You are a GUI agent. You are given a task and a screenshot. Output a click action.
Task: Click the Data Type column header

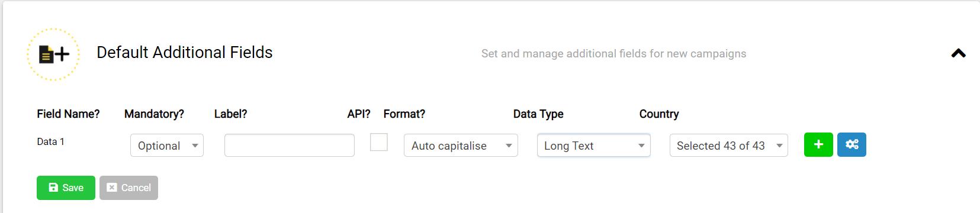[538, 114]
